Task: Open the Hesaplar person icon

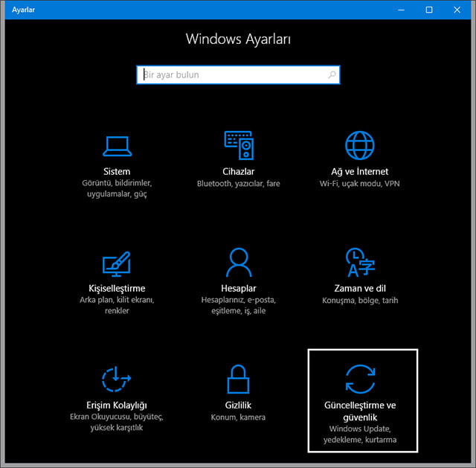Action: coord(239,263)
